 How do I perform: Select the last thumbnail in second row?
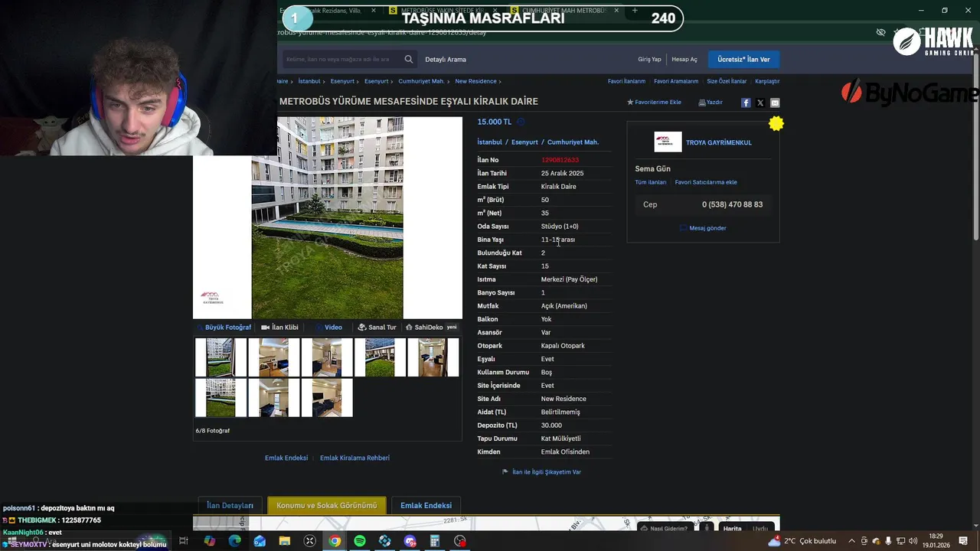click(327, 398)
